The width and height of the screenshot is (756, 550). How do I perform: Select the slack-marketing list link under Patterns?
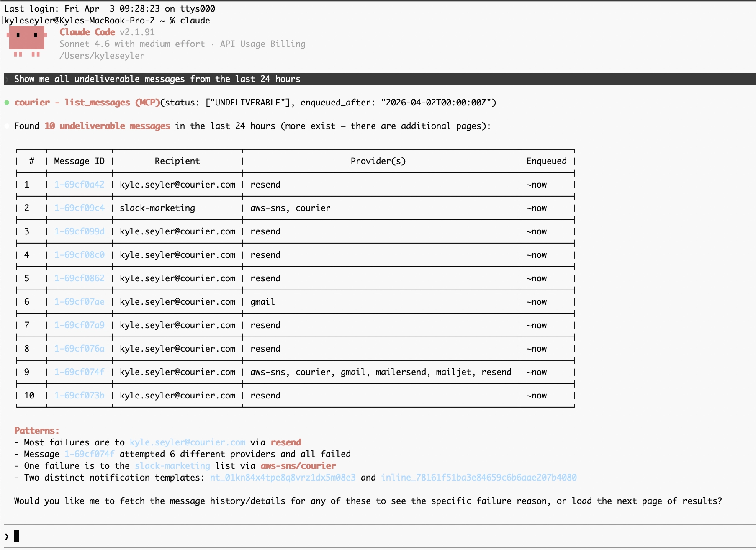(x=172, y=465)
